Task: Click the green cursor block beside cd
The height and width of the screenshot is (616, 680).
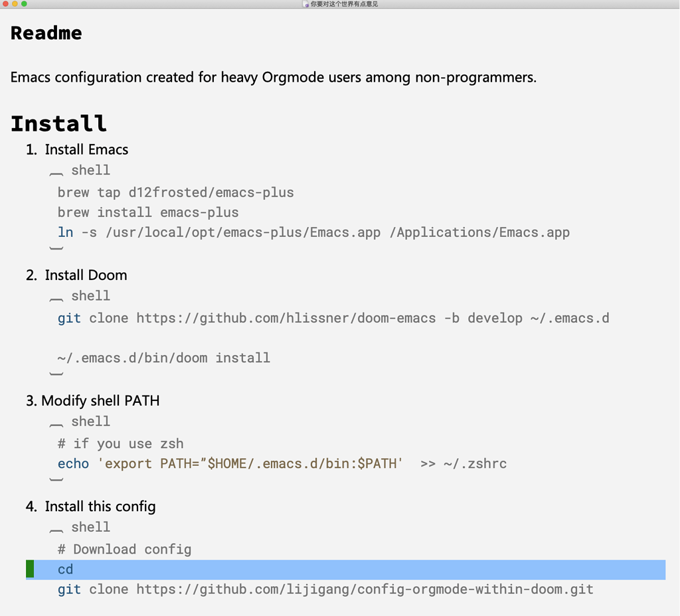Action: pos(30,570)
